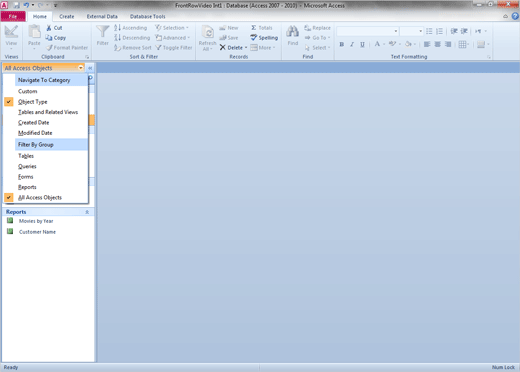Center align text
The width and height of the screenshot is (520, 372).
[x=438, y=44]
